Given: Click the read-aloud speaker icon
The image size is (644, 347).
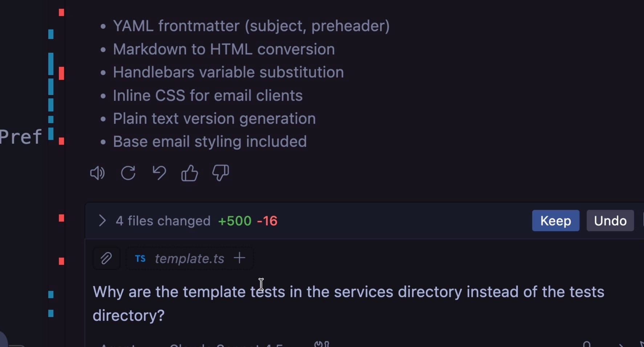Looking at the screenshot, I should click(x=97, y=173).
